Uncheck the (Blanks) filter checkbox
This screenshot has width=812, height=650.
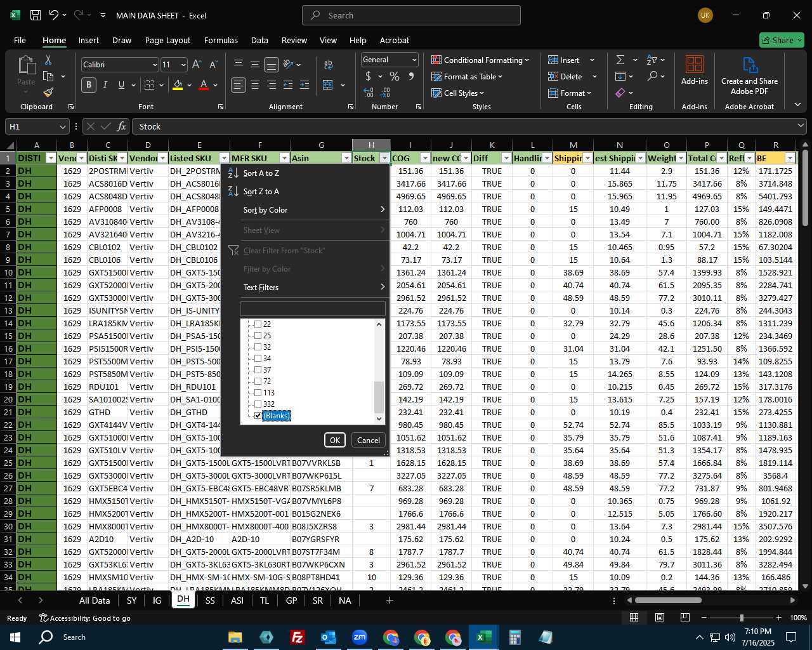258,415
